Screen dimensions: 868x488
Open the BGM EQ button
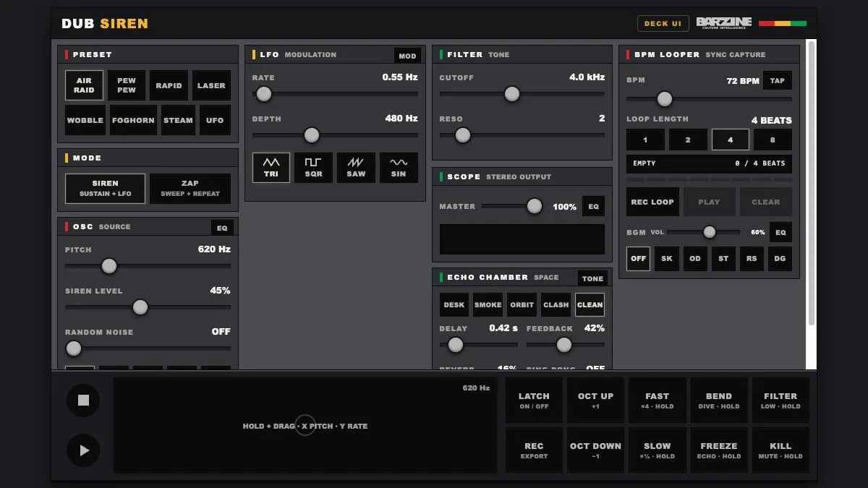click(x=780, y=232)
